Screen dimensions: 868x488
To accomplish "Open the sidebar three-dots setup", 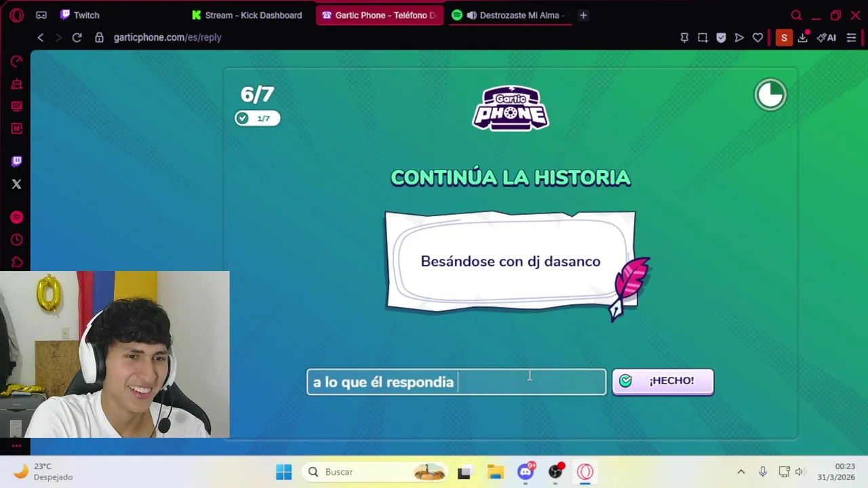I will coord(17,445).
